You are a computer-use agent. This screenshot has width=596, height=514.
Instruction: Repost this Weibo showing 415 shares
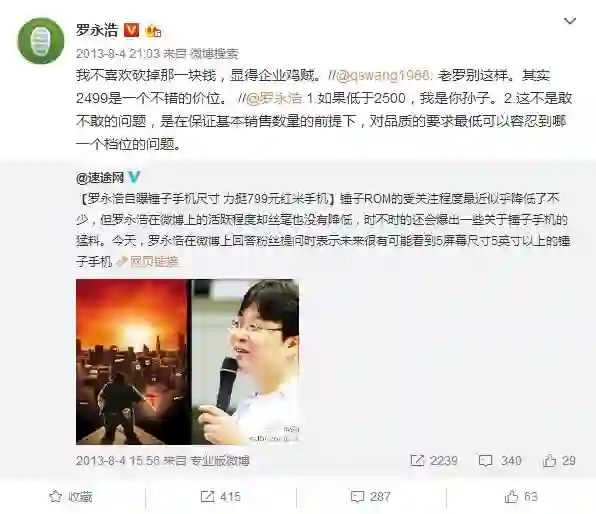[220, 497]
